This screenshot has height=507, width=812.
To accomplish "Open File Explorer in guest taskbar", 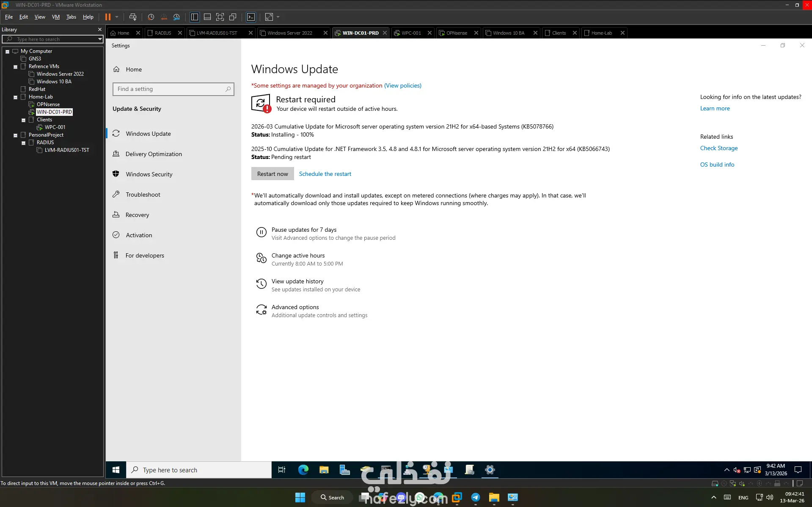I will (x=324, y=470).
